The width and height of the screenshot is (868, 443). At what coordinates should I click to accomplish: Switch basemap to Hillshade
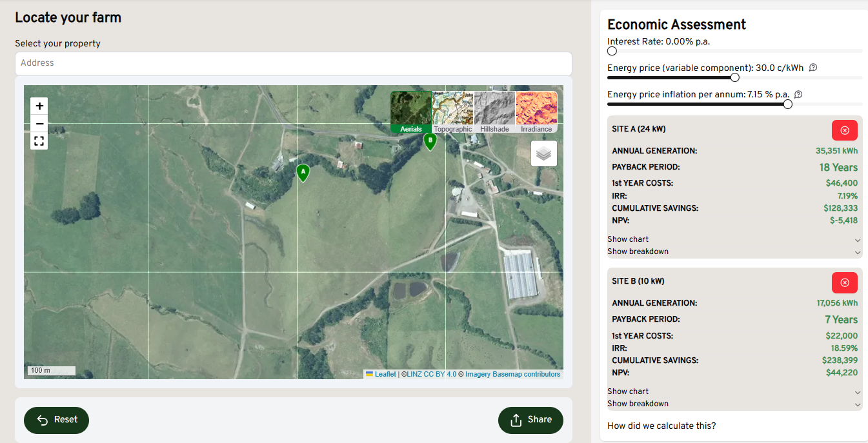[x=494, y=112]
